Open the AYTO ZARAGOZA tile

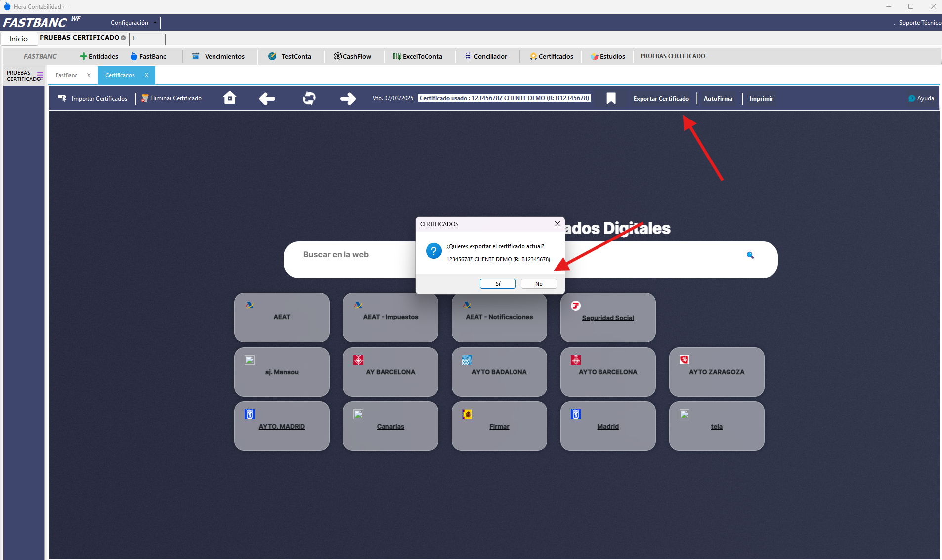[717, 372]
